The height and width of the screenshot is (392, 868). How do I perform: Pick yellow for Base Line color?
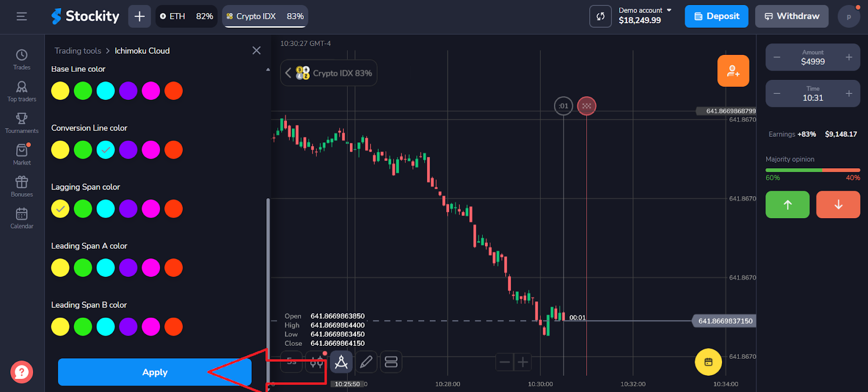(x=60, y=91)
